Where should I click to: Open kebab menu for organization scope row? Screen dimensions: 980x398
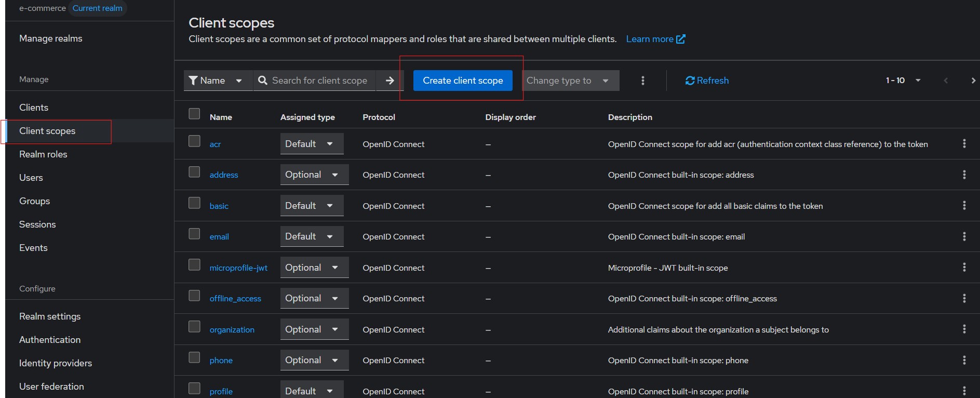964,329
